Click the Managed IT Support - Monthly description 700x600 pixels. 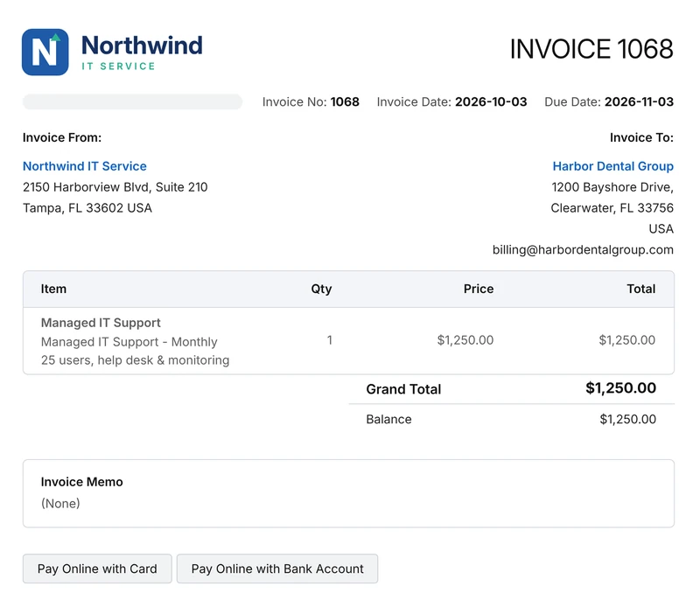pyautogui.click(x=129, y=342)
